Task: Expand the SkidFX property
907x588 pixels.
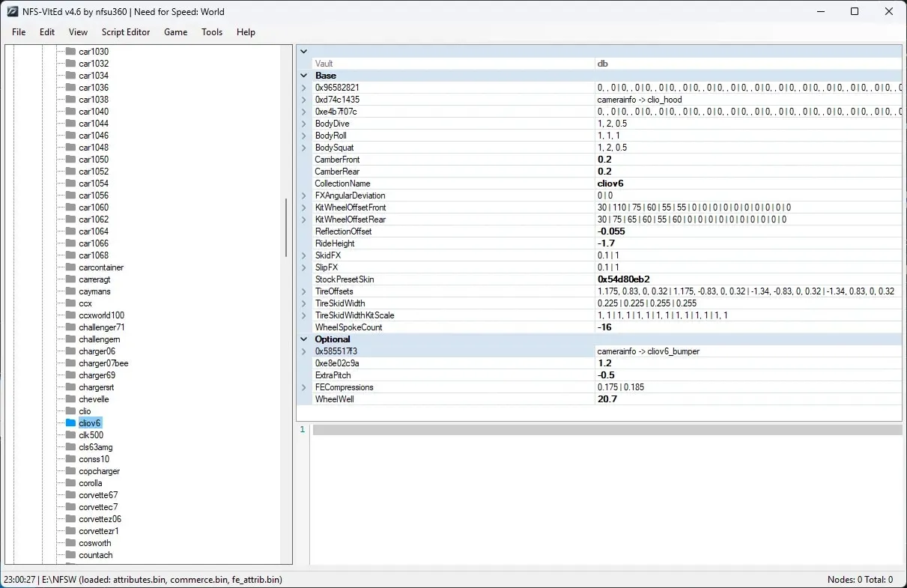Action: (304, 255)
